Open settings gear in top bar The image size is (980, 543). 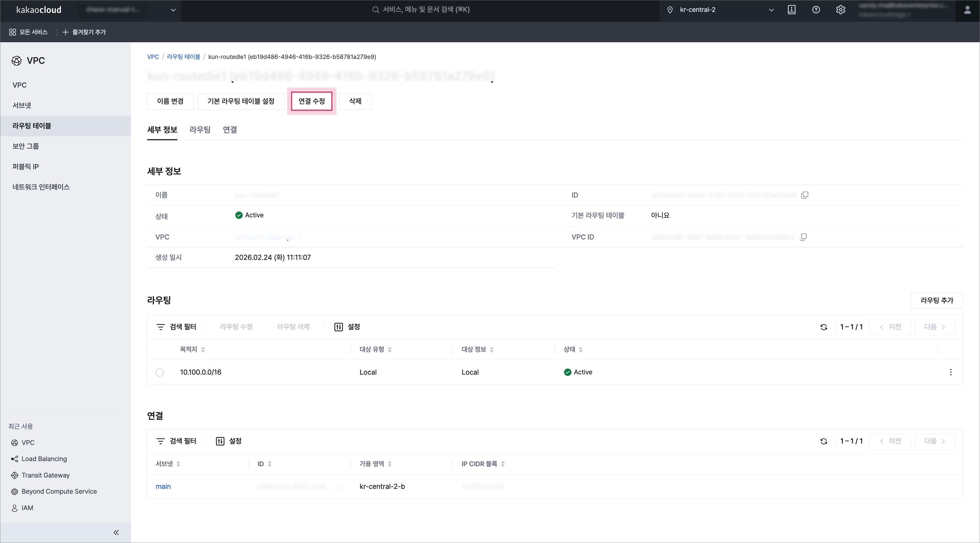coord(840,10)
